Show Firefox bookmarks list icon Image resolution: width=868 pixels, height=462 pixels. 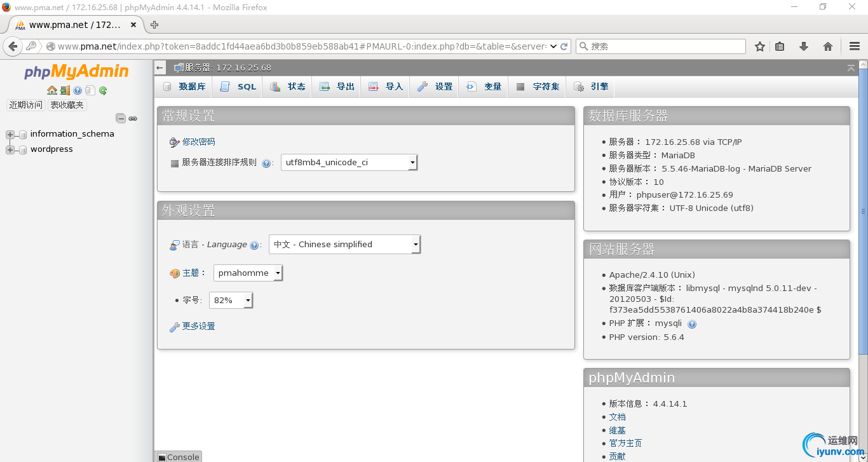[x=780, y=46]
